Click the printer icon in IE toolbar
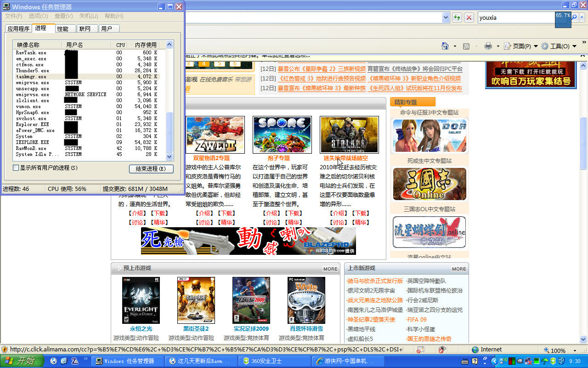Image resolution: width=588 pixels, height=368 pixels. point(488,46)
